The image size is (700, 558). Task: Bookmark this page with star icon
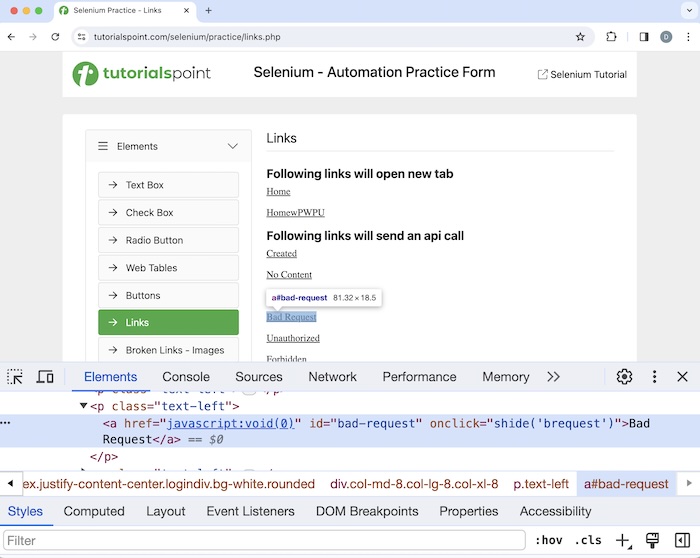[x=580, y=36]
